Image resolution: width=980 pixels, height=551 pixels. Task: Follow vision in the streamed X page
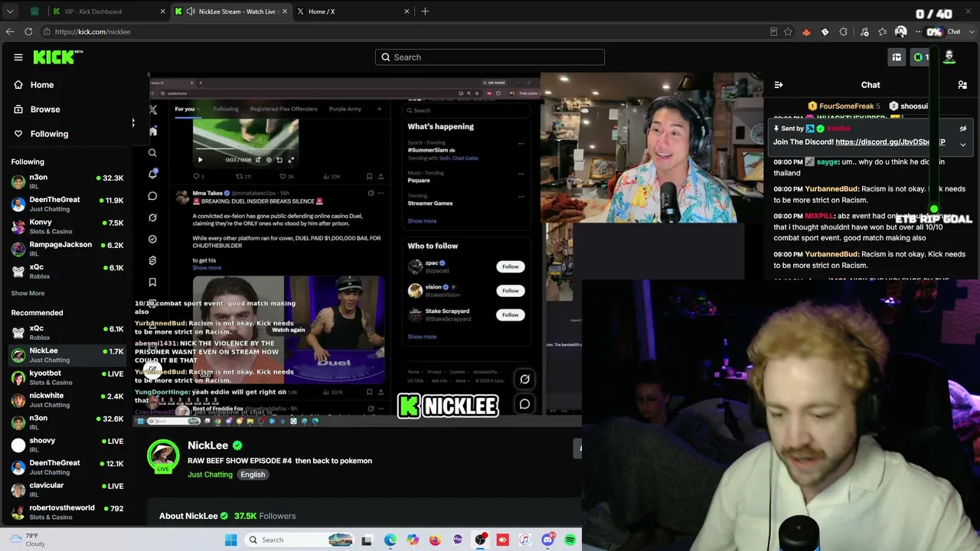(x=511, y=290)
